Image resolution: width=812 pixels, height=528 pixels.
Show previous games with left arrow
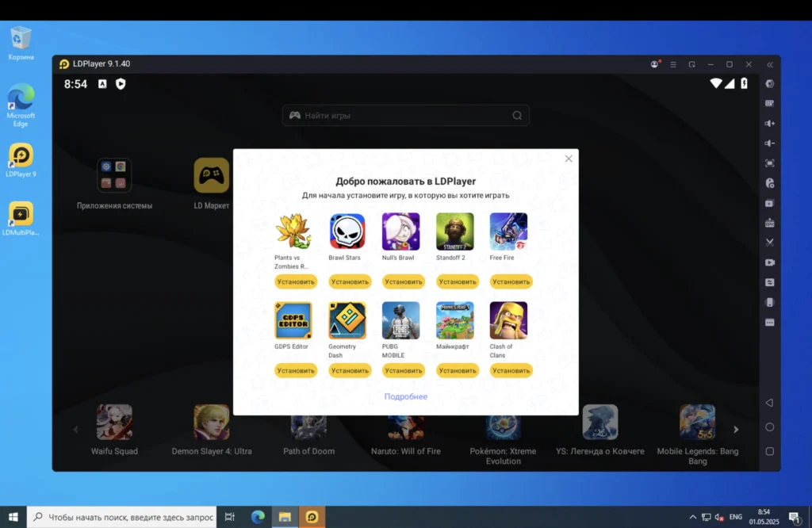75,430
